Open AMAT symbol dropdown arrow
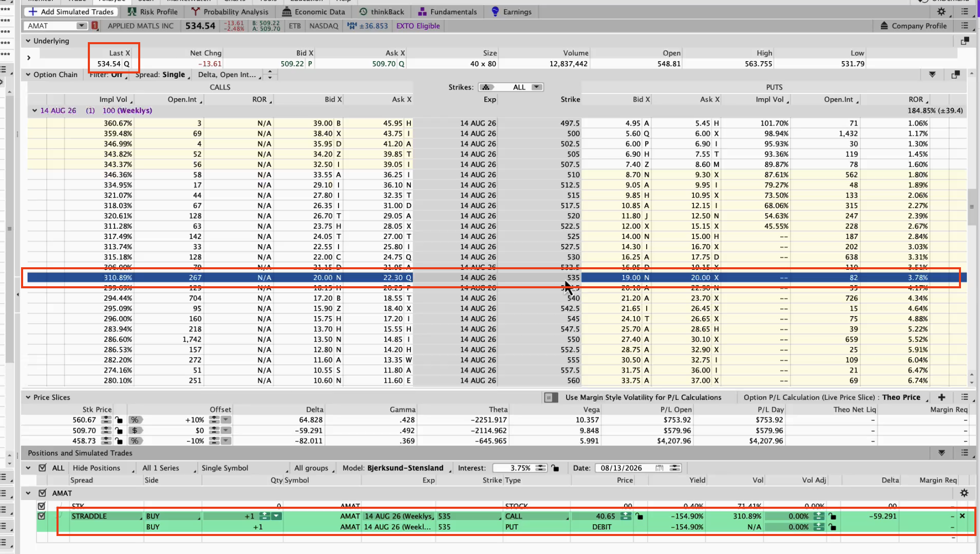This screenshot has width=980, height=554. [81, 26]
